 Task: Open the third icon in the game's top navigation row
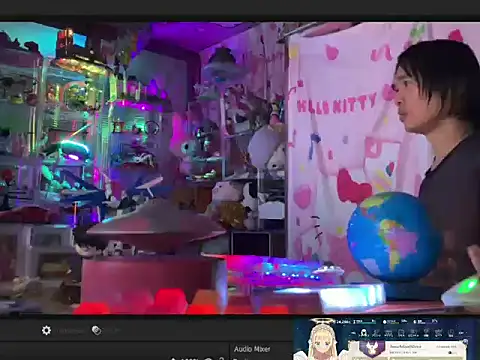pyautogui.click(x=389, y=333)
